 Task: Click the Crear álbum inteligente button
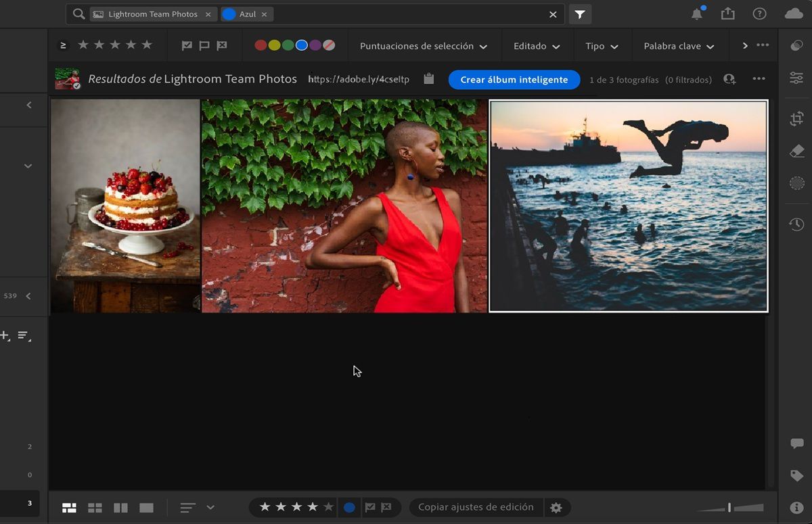pyautogui.click(x=514, y=79)
